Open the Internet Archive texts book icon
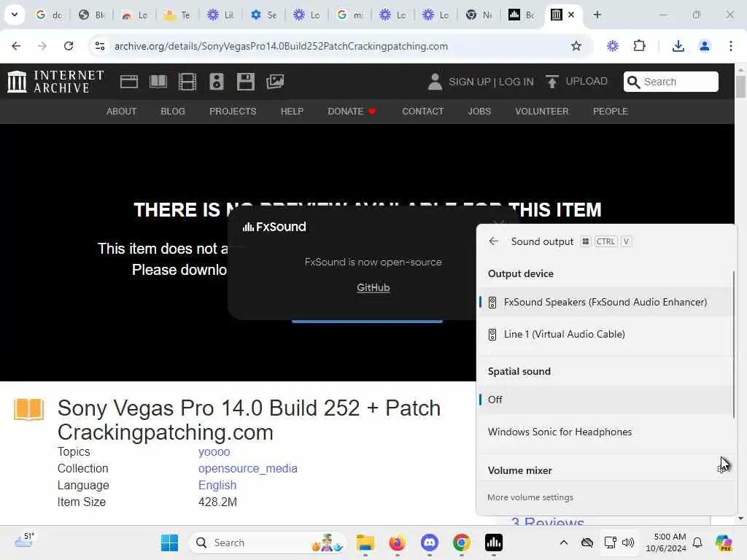Screen dimensions: 747x560 [x=158, y=82]
